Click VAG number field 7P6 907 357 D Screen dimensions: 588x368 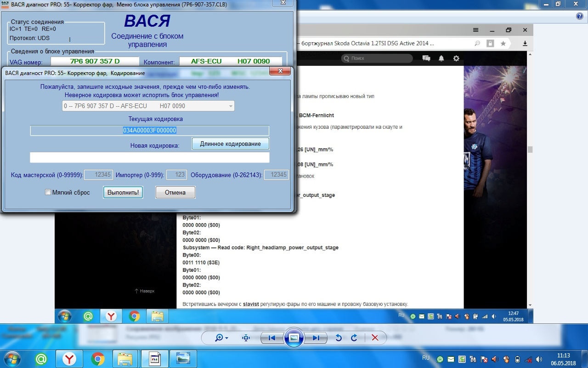point(95,61)
